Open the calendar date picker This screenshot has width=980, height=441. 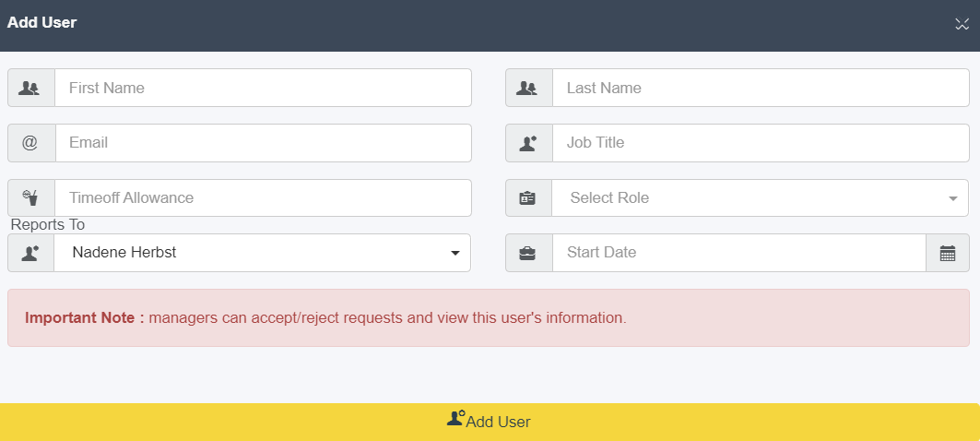click(x=948, y=253)
